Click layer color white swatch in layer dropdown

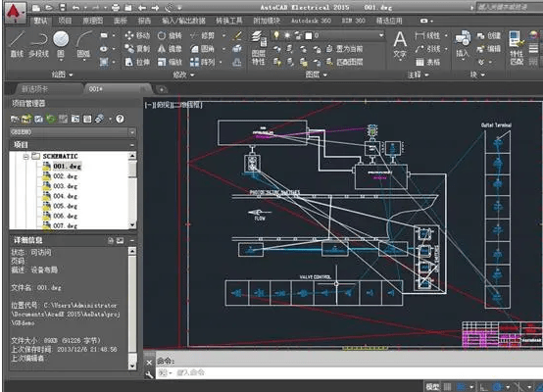(308, 35)
